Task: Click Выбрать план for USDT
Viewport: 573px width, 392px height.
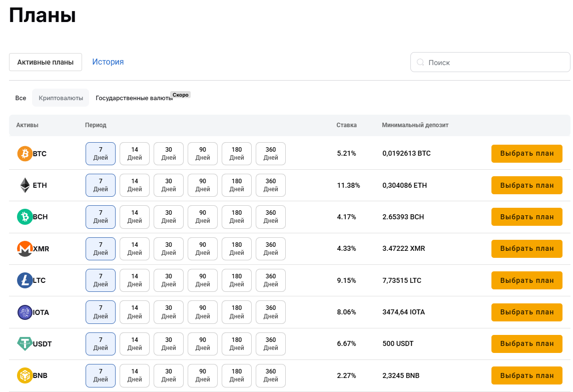Action: [526, 344]
